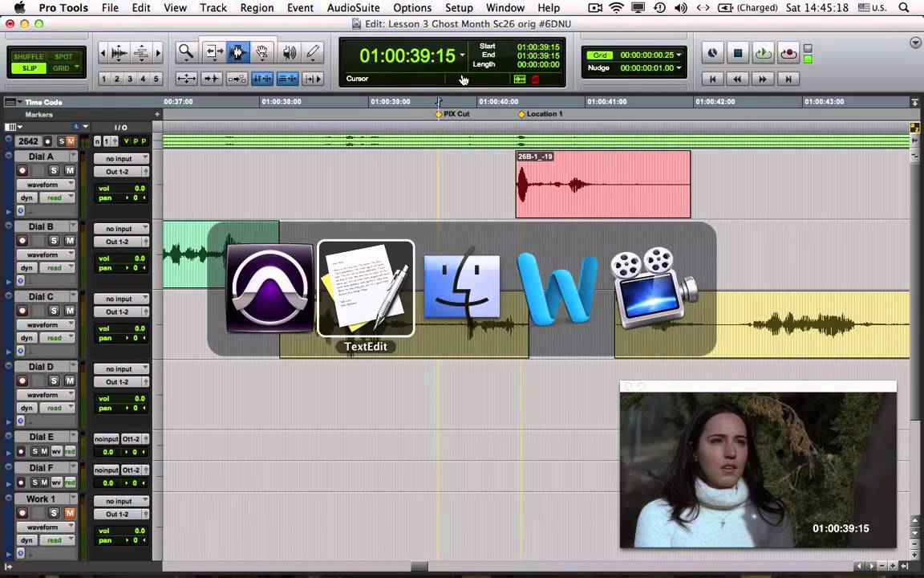Image resolution: width=924 pixels, height=578 pixels.
Task: Open the Region menu
Action: point(257,8)
